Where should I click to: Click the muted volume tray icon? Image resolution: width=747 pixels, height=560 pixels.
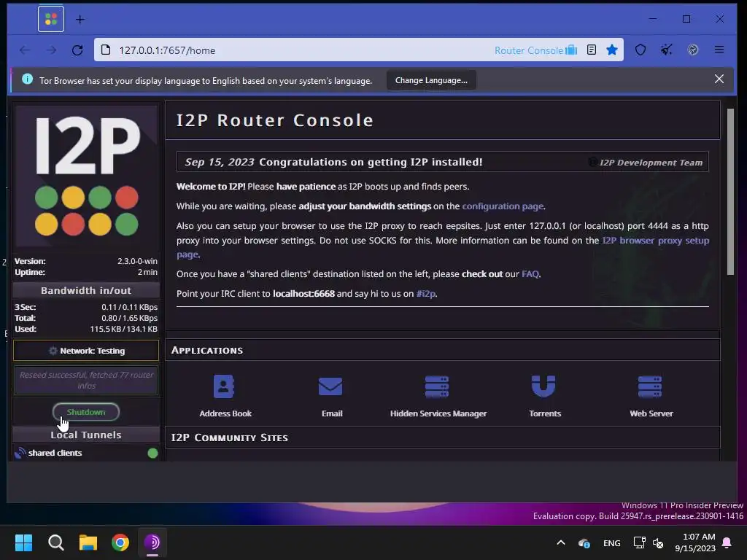click(658, 542)
